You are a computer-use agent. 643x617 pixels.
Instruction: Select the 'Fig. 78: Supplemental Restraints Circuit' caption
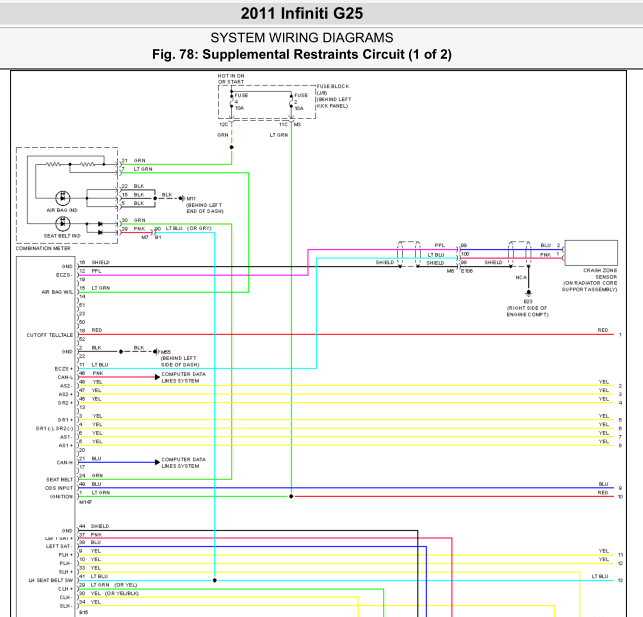tap(302, 54)
